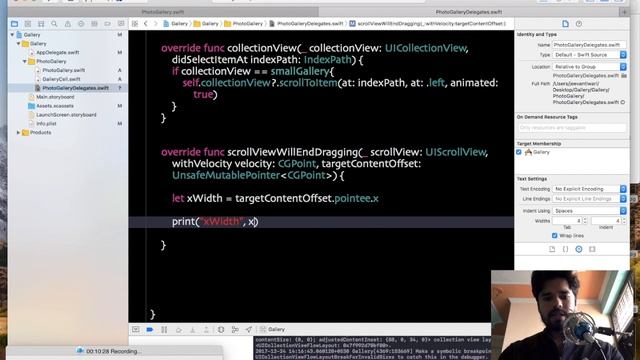Click the scrollViewWillEndDragging method jump bar item
The image size is (640, 360).
coord(427,24)
